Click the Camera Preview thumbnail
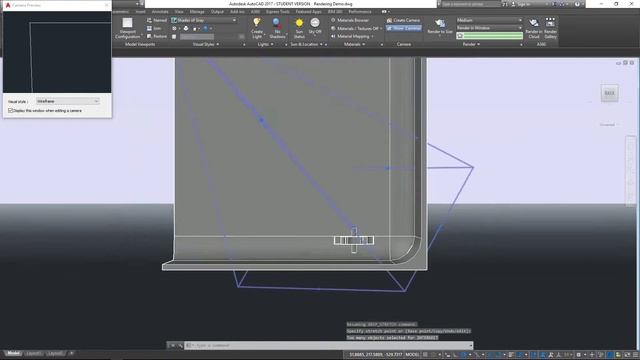Screen dimensions: 640x360 click(57, 52)
